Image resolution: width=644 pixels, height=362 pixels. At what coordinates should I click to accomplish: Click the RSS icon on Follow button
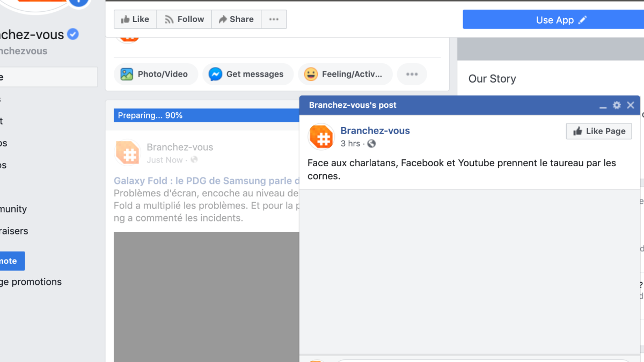tap(169, 19)
